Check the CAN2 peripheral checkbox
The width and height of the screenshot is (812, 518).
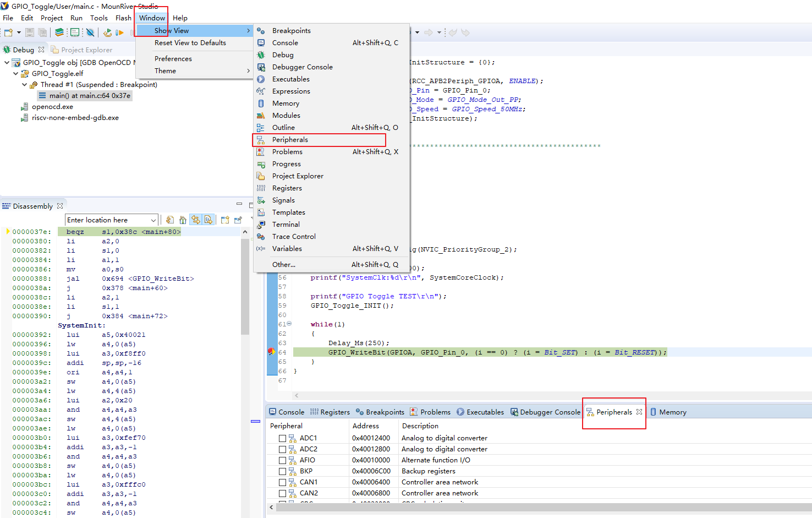[282, 493]
